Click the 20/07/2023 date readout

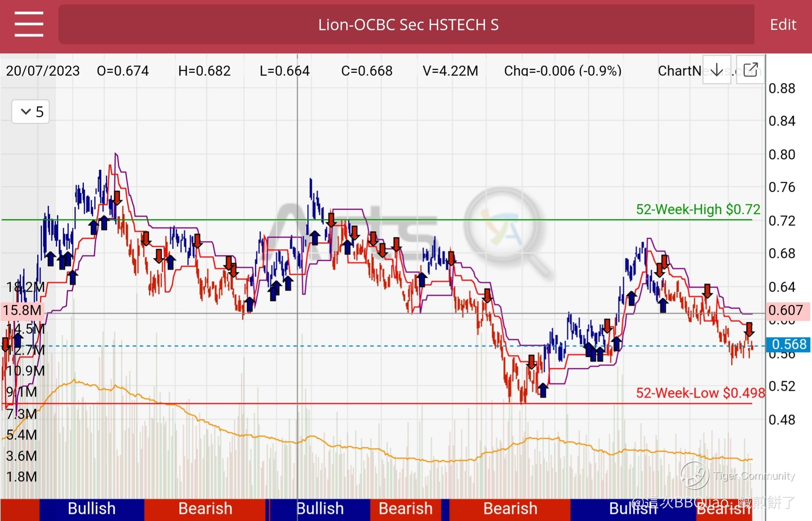43,71
